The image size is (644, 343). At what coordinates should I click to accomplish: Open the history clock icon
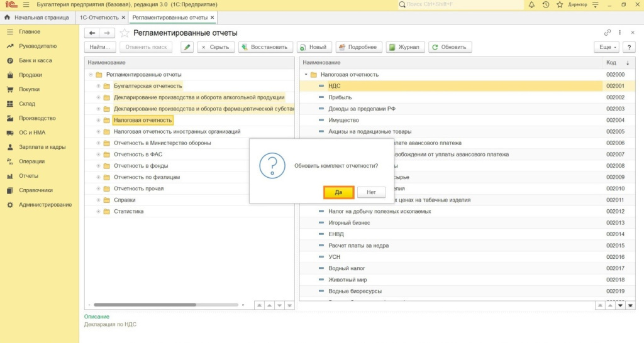[545, 4]
